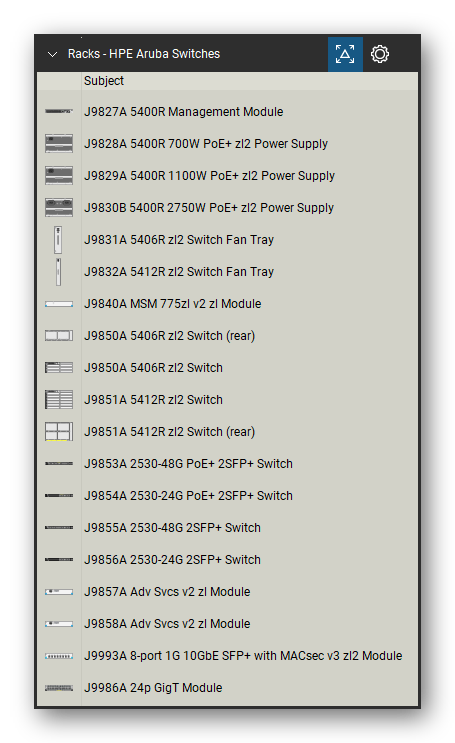Select J9850A 5406R zl2 Switch front thumbnail
Viewport: 455px width, 743px height.
(x=59, y=368)
